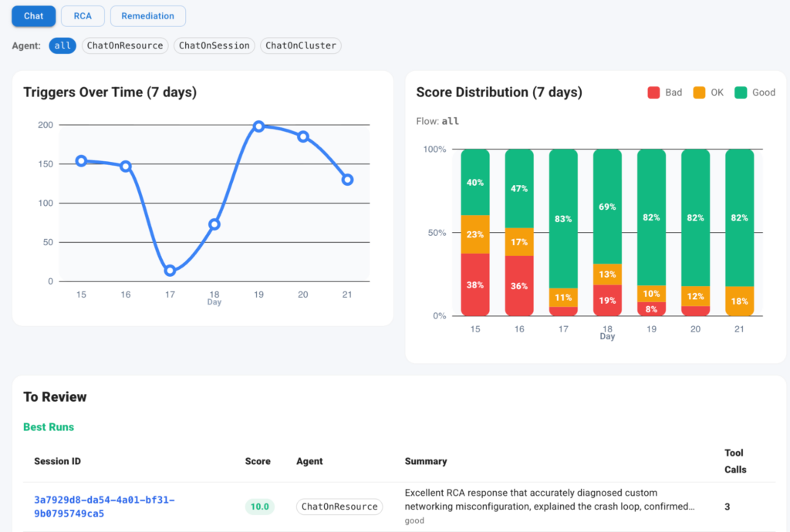The image size is (790, 532).
Task: Filter by ChatOnResource agent
Action: 125,45
